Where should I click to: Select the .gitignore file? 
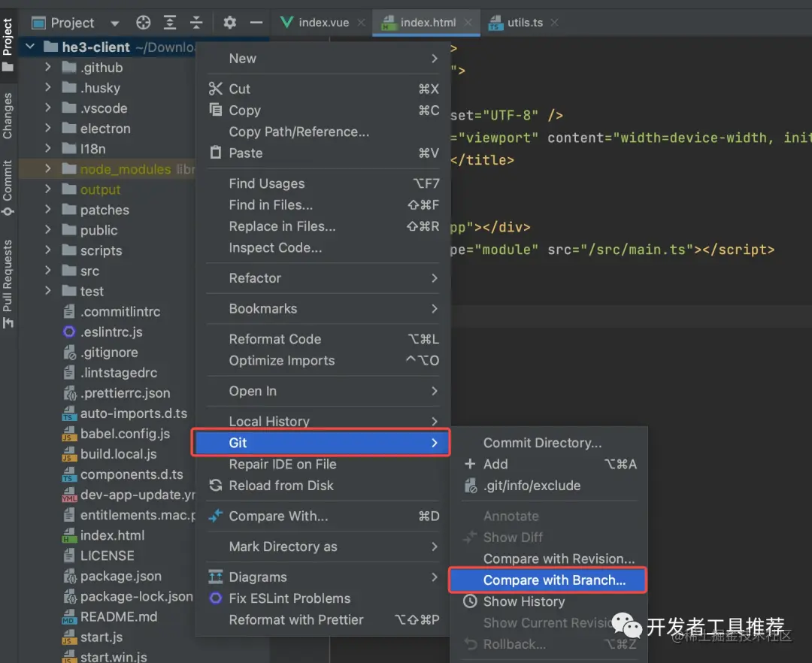pos(109,353)
